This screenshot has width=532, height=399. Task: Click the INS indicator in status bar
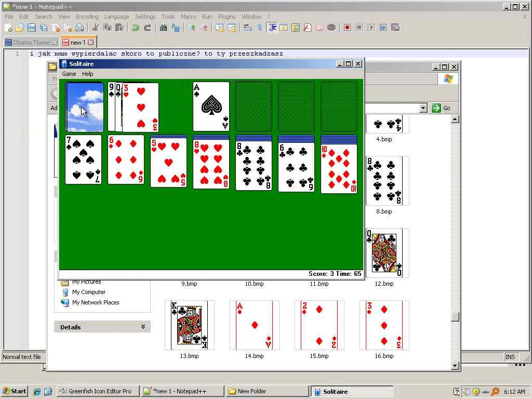tap(510, 356)
